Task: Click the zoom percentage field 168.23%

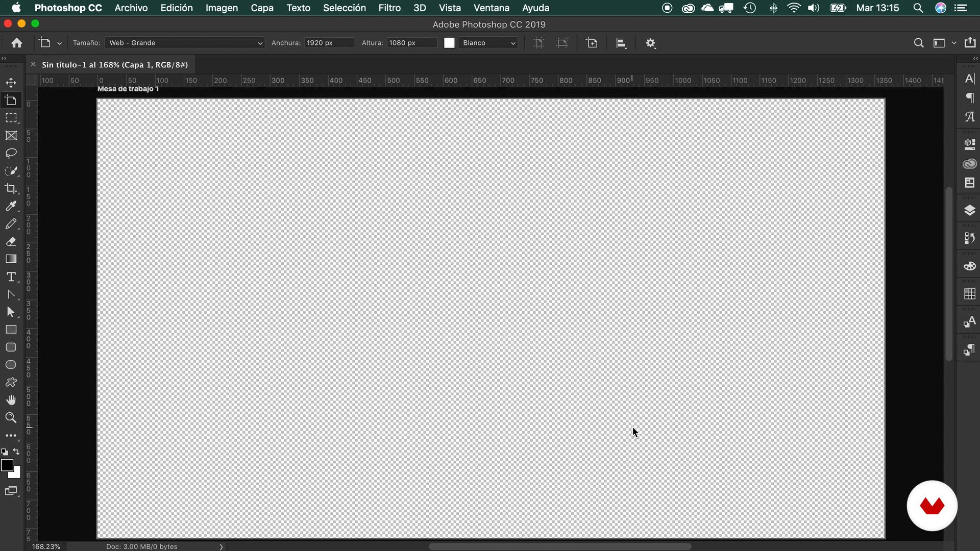Action: 46,546
